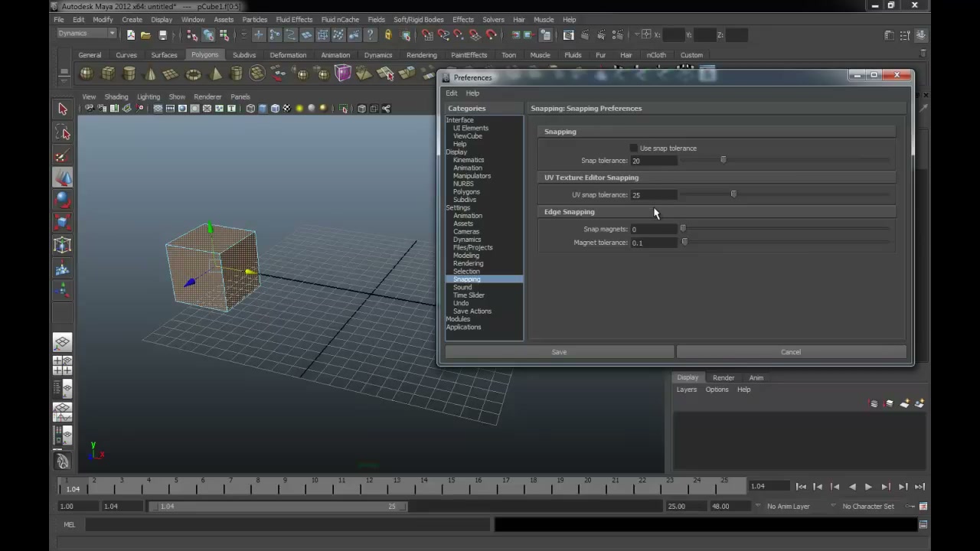Screen dimensions: 980x551
Task: Create a polygon sphere from the shelf
Action: (87, 73)
